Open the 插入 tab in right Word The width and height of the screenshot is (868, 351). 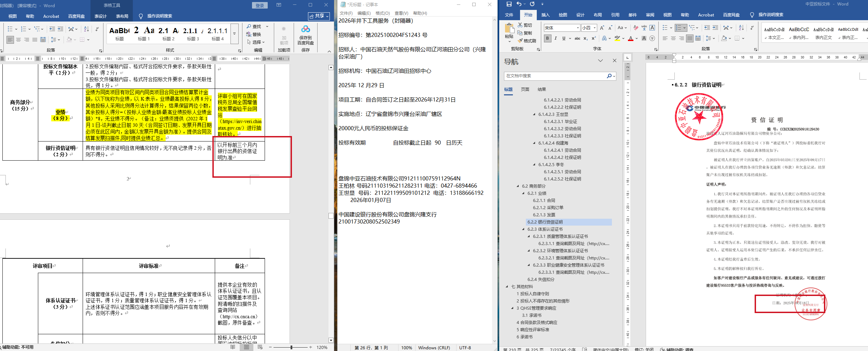(x=546, y=15)
